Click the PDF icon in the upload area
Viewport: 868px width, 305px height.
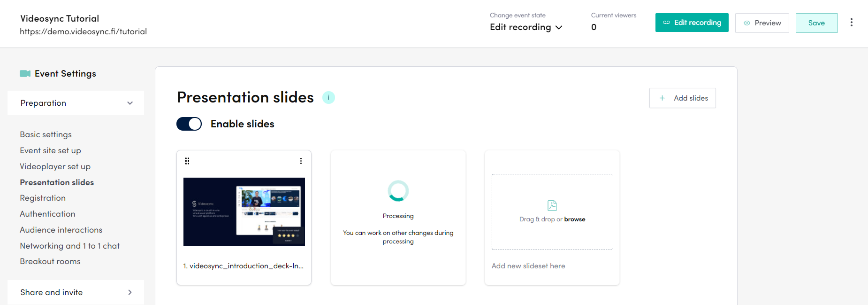click(x=552, y=205)
